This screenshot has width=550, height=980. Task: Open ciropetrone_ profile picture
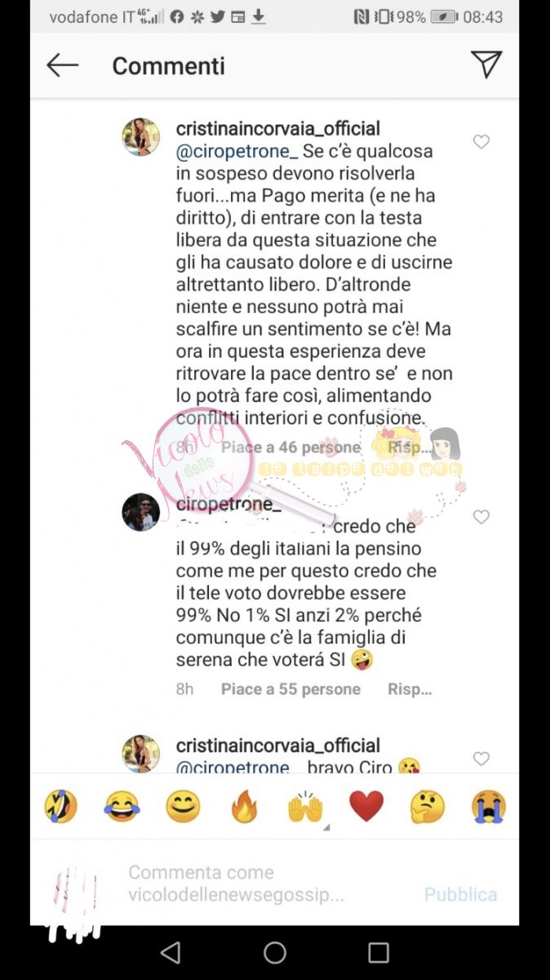pos(141,512)
